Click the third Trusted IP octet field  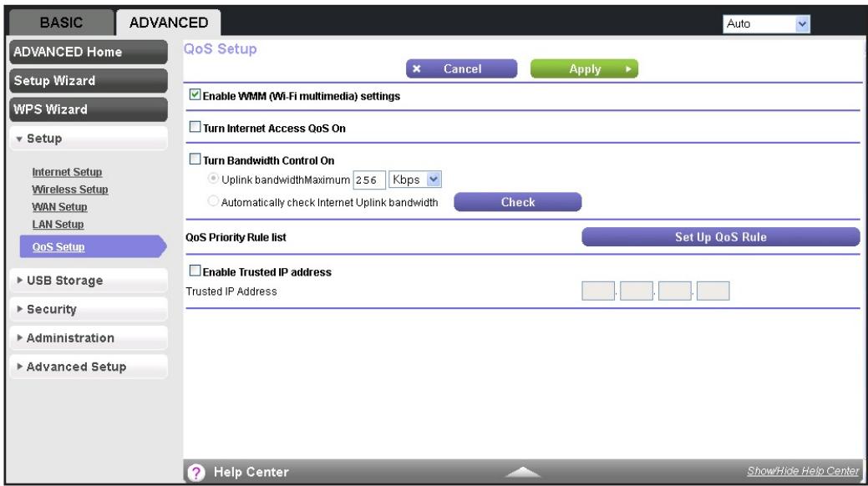[x=675, y=291]
